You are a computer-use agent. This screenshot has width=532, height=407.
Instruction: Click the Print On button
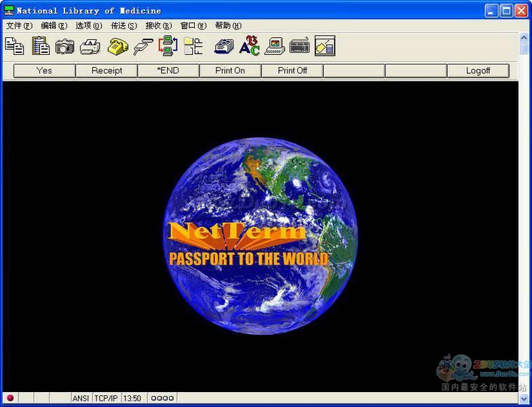click(x=231, y=71)
